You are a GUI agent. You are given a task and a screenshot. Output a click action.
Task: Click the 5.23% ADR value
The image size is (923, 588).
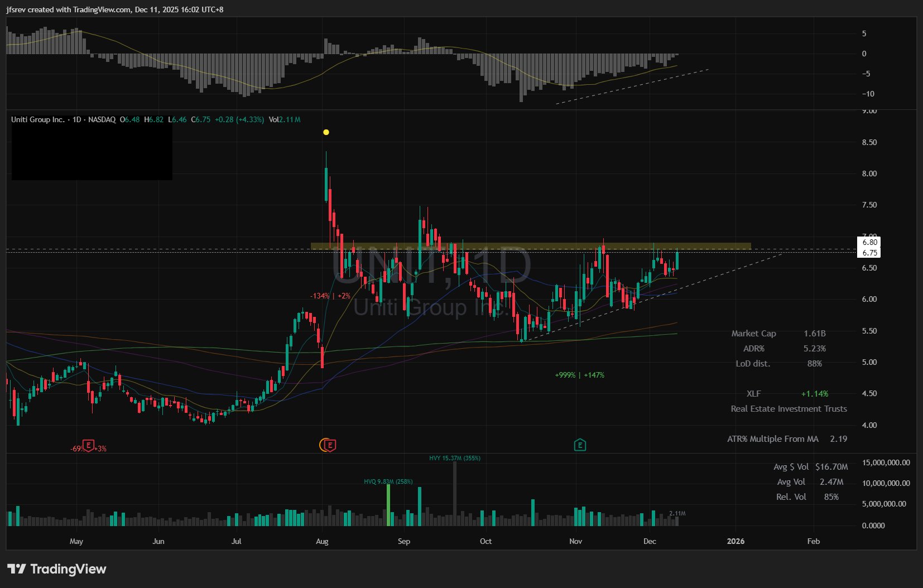(x=815, y=349)
